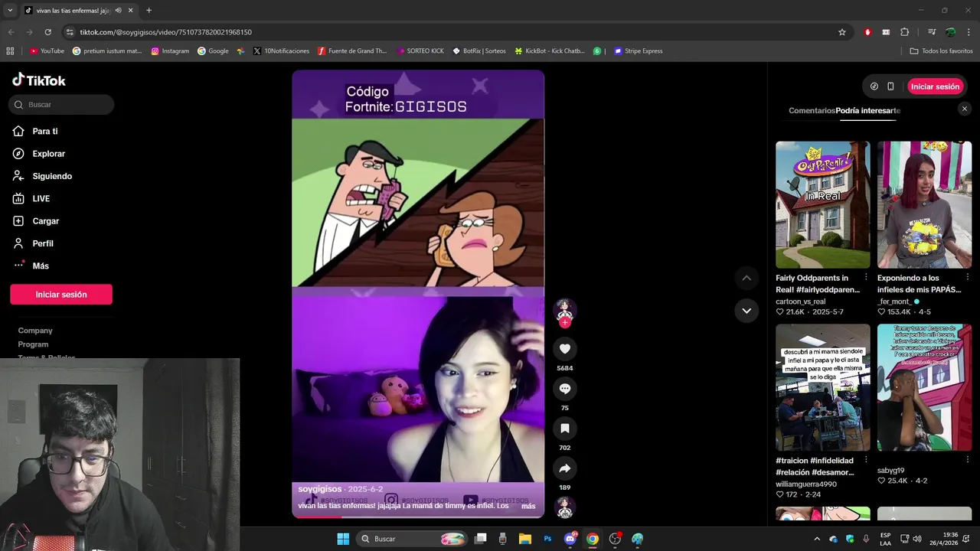Screen dimensions: 980x551
Task: Open a new browser tab
Action: coord(149,11)
